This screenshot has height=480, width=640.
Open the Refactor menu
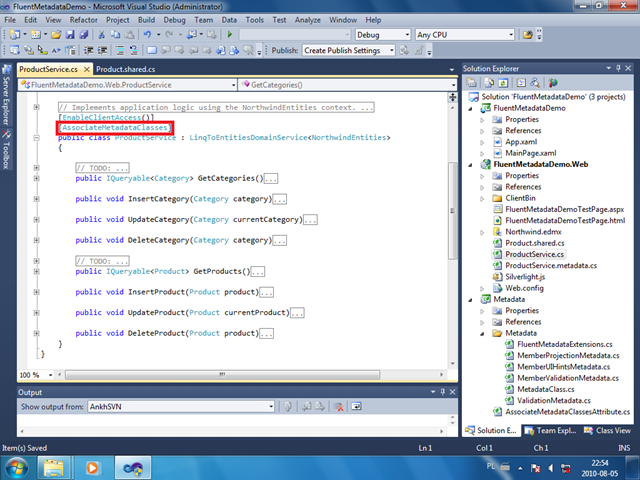(84, 20)
